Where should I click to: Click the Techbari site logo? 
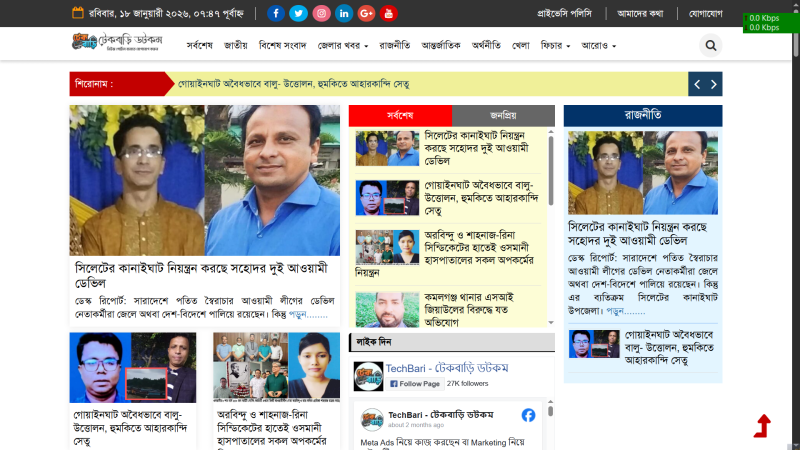pos(117,42)
